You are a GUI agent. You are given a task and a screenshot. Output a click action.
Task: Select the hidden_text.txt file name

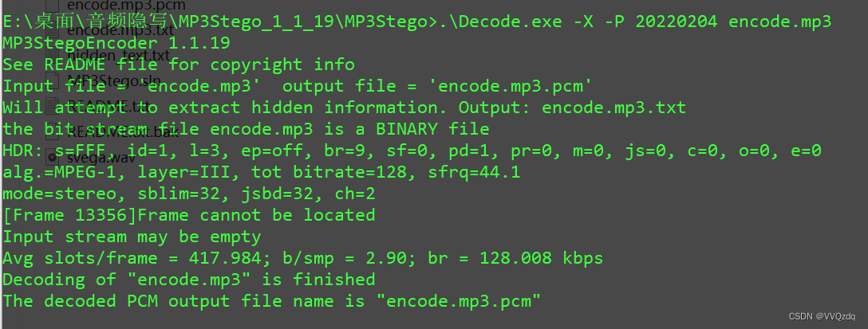tap(118, 56)
